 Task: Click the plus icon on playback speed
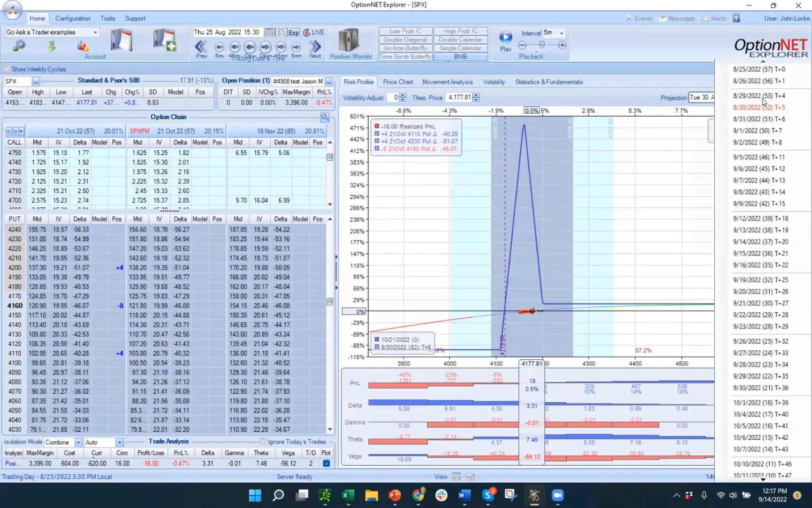(562, 45)
